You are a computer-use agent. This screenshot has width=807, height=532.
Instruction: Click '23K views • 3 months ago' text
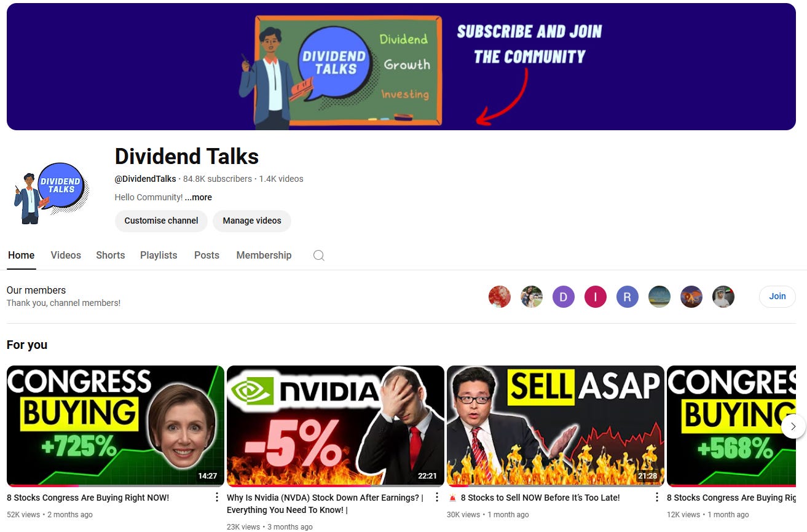[270, 526]
